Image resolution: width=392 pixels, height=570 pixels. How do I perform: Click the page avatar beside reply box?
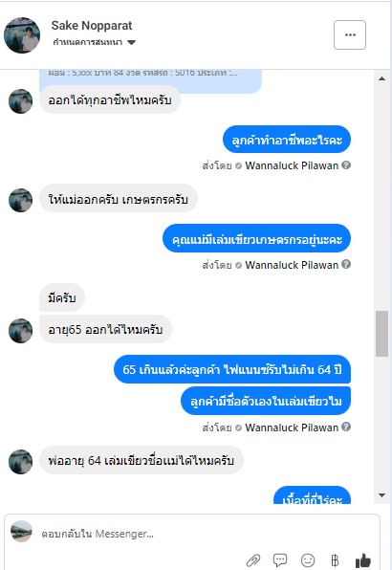21,531
